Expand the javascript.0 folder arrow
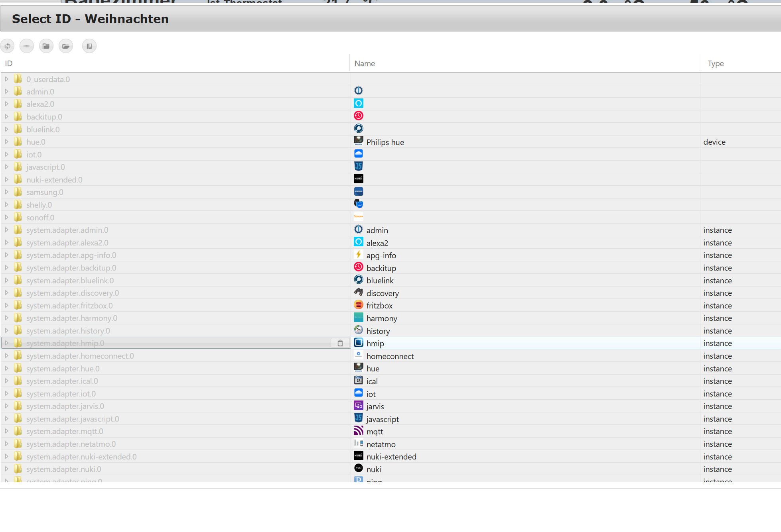Image resolution: width=781 pixels, height=532 pixels. [x=6, y=167]
